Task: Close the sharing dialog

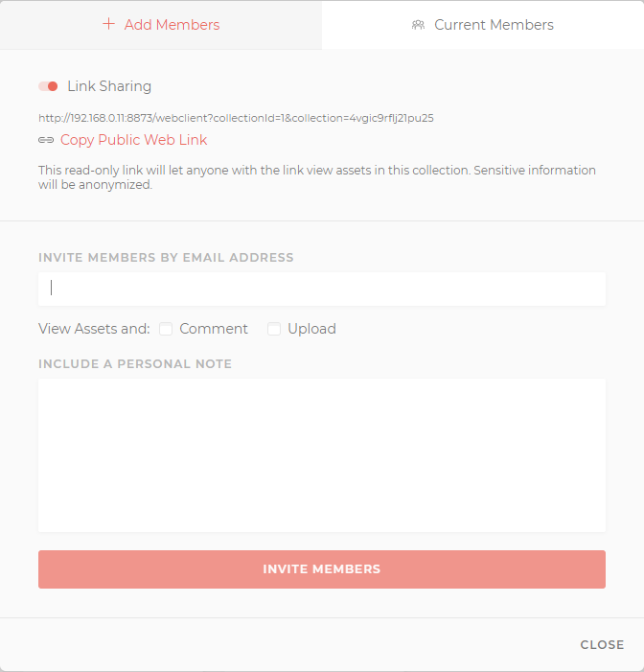Action: tap(602, 644)
